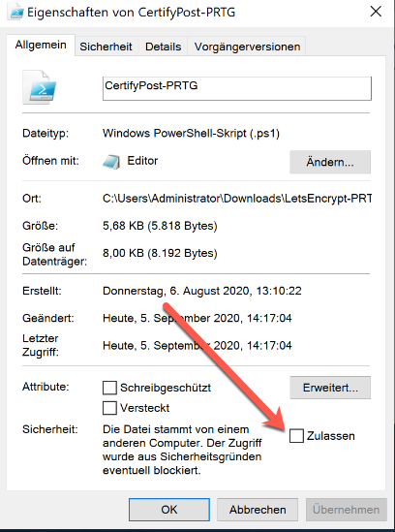Toggle the Versteckt checkbox
Image resolution: width=395 pixels, height=532 pixels.
[109, 408]
